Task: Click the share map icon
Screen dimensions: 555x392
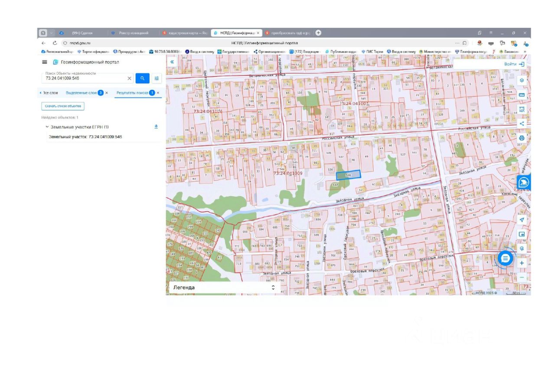Action: (x=522, y=124)
